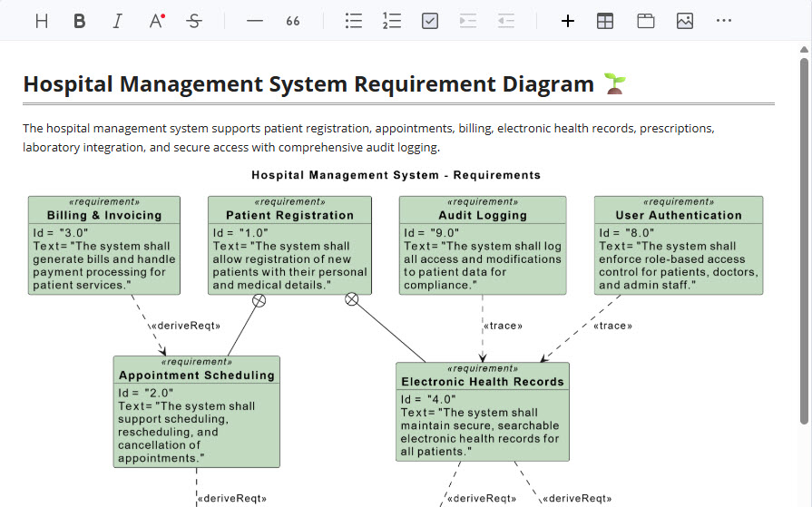Insert an image
This screenshot has width=812, height=507.
(x=685, y=21)
